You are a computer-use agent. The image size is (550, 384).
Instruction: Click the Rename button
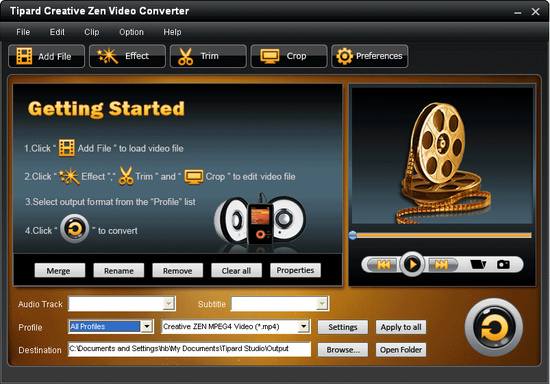tap(119, 270)
